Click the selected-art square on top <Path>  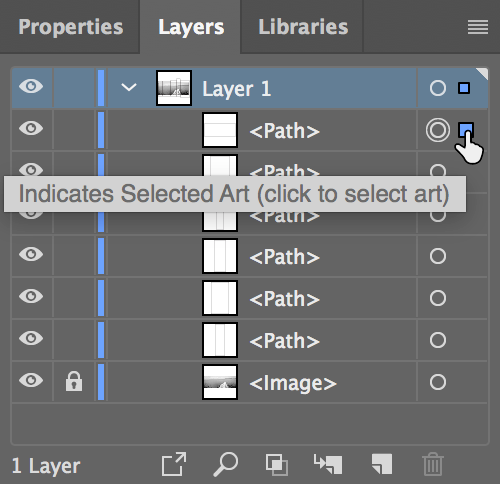465,129
